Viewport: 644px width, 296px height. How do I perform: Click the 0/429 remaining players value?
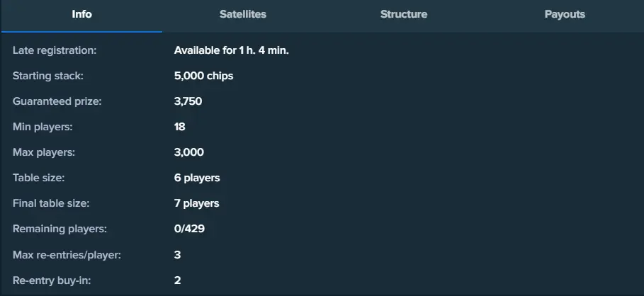point(189,229)
